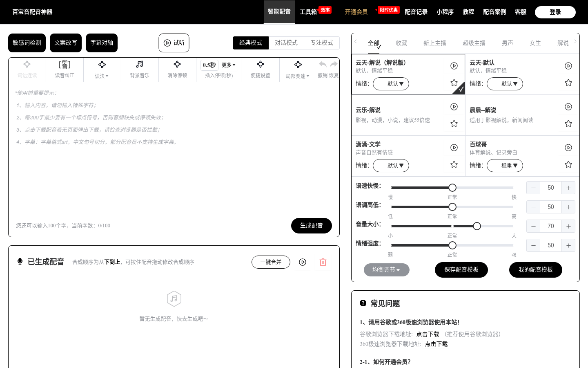This screenshot has height=368, width=588.
Task: Select the 男声 tab
Action: (x=508, y=43)
